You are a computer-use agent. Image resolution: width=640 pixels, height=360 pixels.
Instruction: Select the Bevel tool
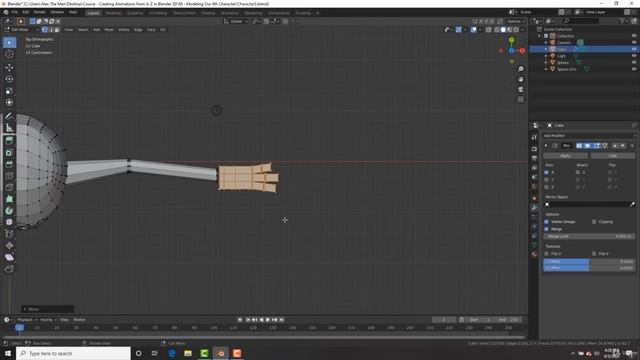pyautogui.click(x=9, y=164)
